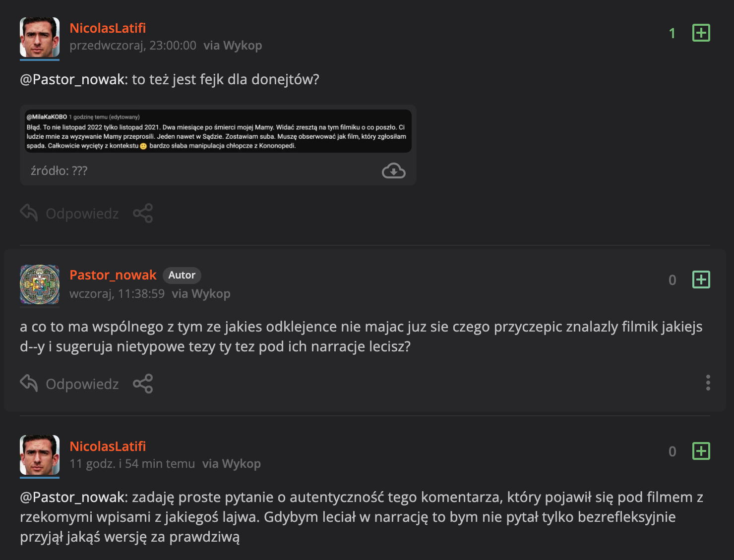Upvote NicolasLatifi's first comment with plus
This screenshot has width=734, height=560.
coord(701,33)
